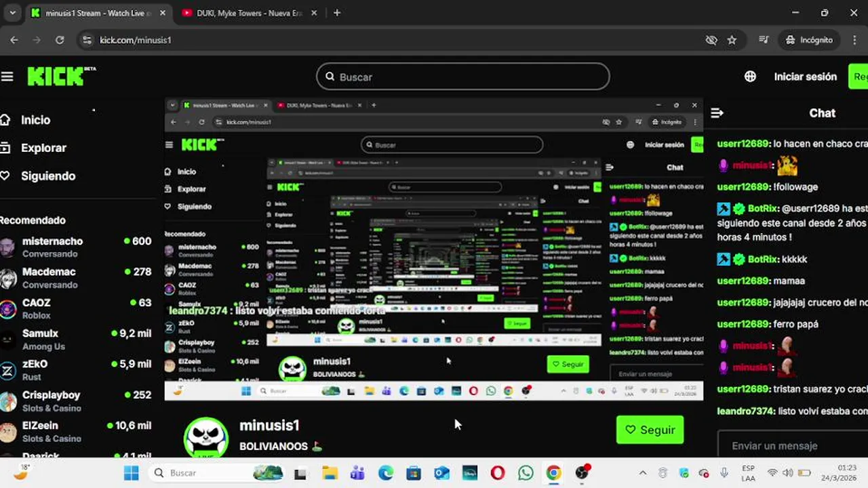Image resolution: width=868 pixels, height=488 pixels.
Task: Click the Recomendado heading
Action: click(33, 220)
